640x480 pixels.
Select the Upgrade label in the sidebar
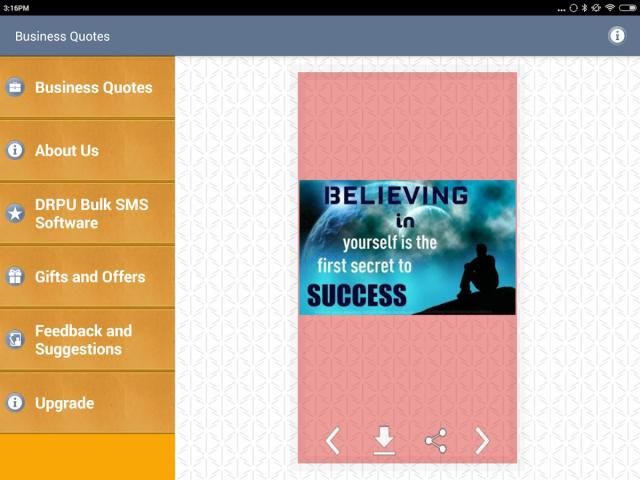64,403
